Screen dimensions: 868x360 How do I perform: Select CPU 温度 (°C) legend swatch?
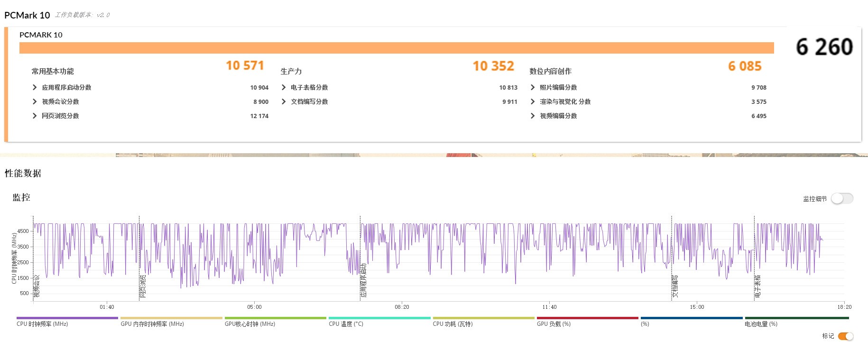tap(379, 318)
